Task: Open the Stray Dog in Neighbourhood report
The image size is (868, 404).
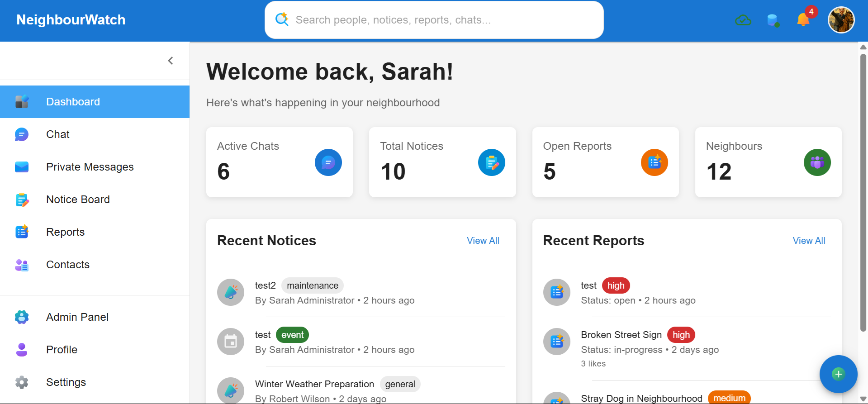Action: [x=641, y=398]
